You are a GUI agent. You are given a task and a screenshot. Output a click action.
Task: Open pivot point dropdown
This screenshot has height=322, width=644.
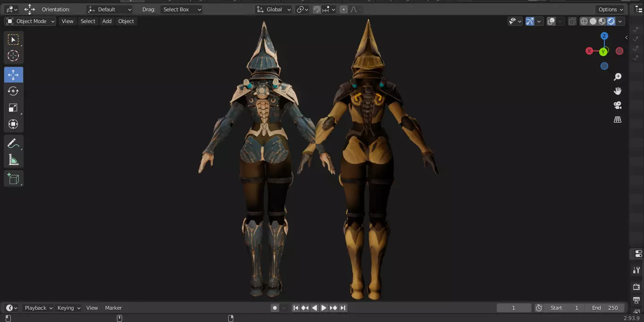point(302,9)
